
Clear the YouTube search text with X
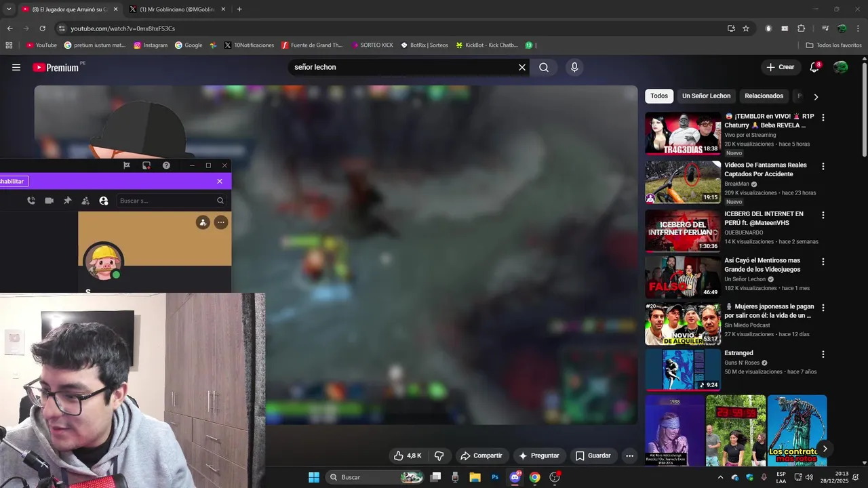522,67
